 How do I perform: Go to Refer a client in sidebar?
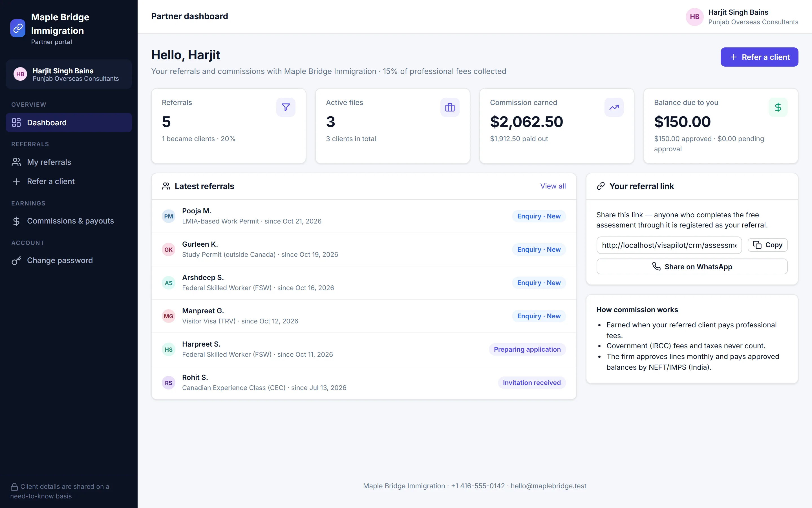(x=69, y=181)
